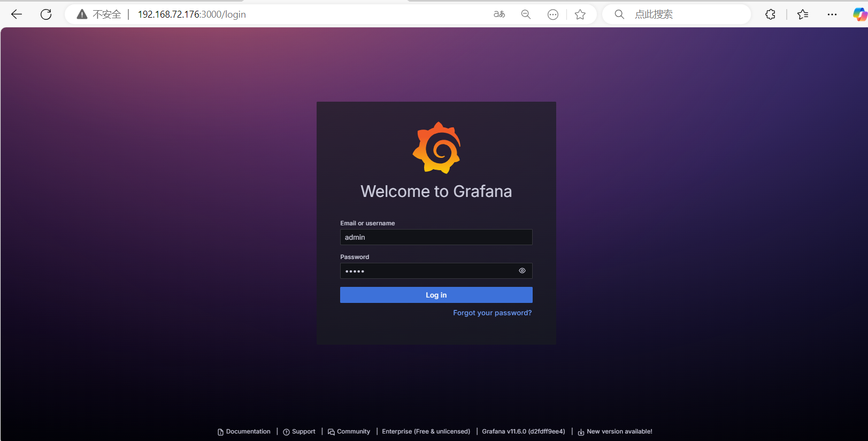Open browser settings and more menu
The height and width of the screenshot is (441, 868).
click(x=832, y=14)
